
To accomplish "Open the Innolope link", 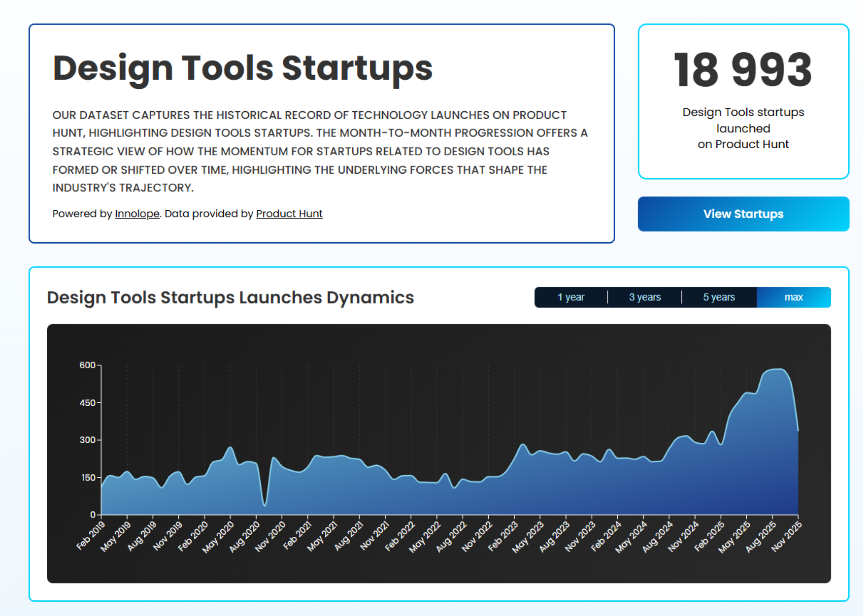I will click(x=137, y=214).
